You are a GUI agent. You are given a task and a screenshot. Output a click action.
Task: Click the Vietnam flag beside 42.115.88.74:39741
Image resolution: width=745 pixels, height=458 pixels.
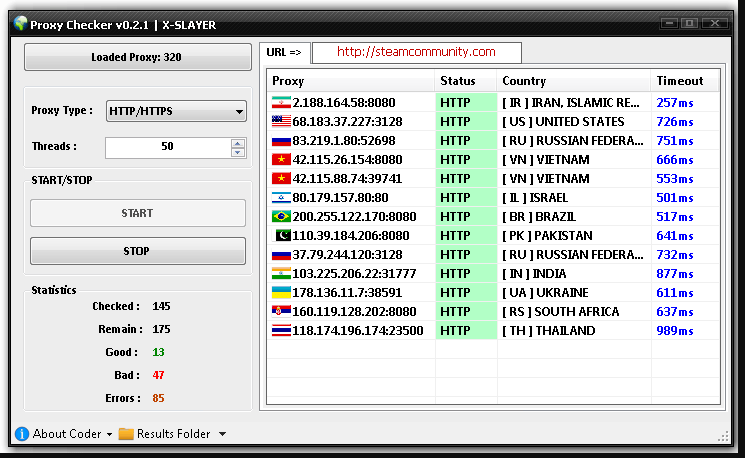coord(281,179)
